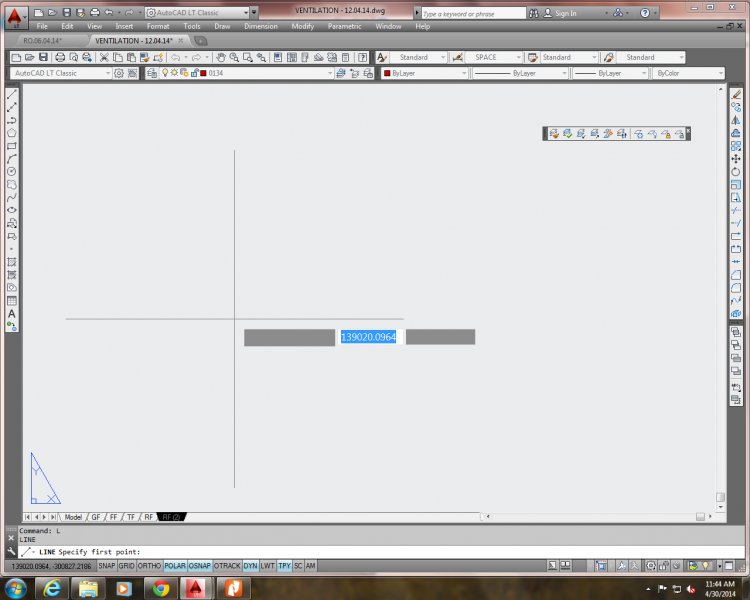Viewport: 750px width, 600px height.
Task: Click the new drawing tab button
Action: (201, 41)
